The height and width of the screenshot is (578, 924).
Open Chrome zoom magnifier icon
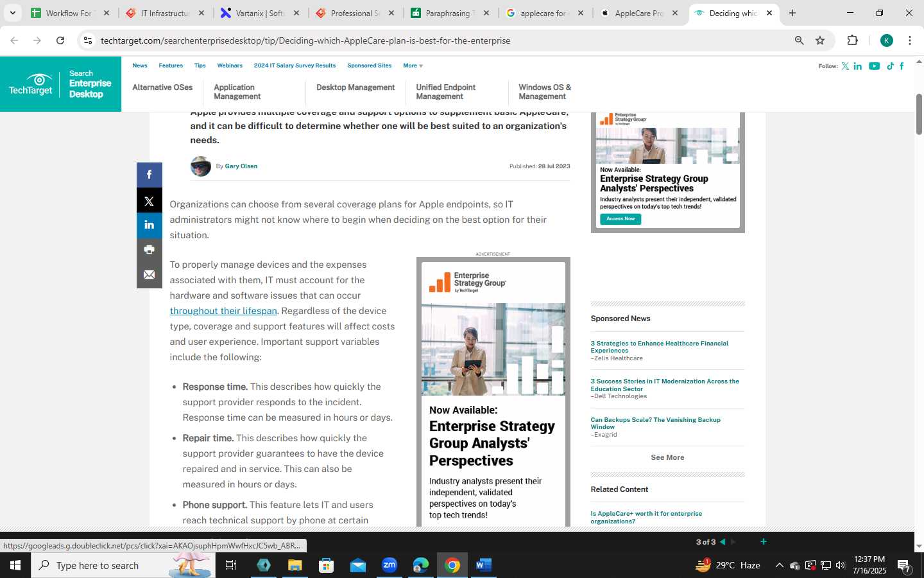(799, 40)
